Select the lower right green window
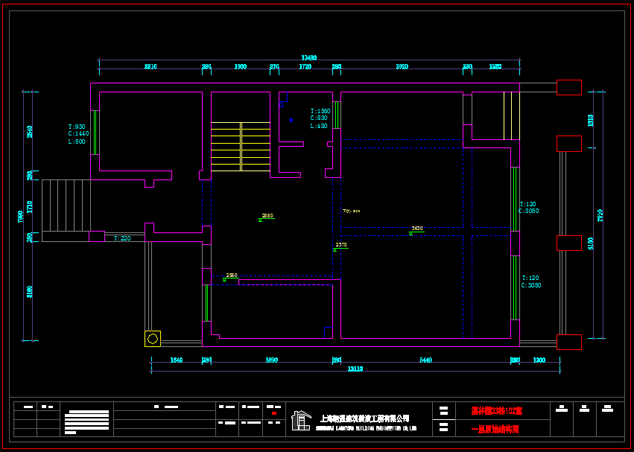The image size is (634, 452). click(515, 287)
